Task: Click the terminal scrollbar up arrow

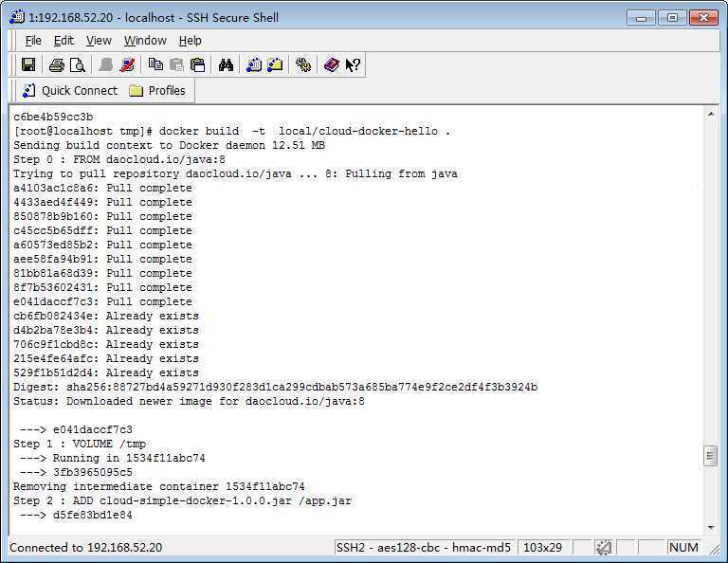Action: [711, 114]
